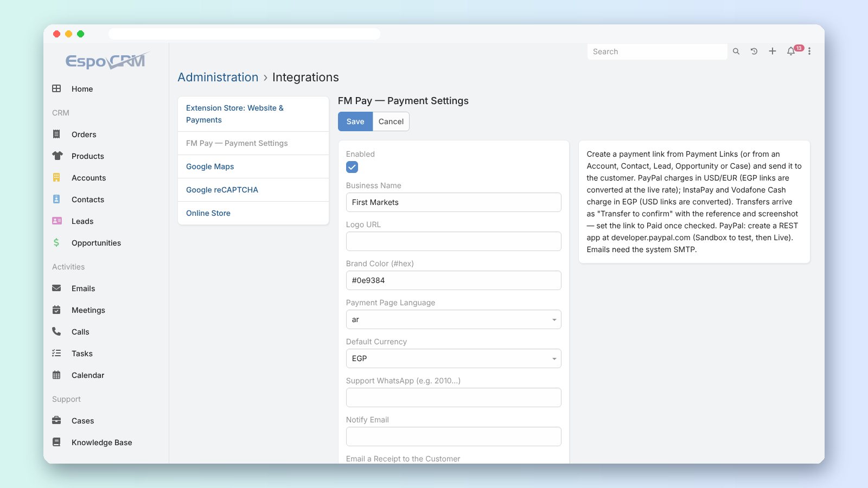Click the plus quick-create icon
Screen dimensions: 868x488
tap(773, 52)
